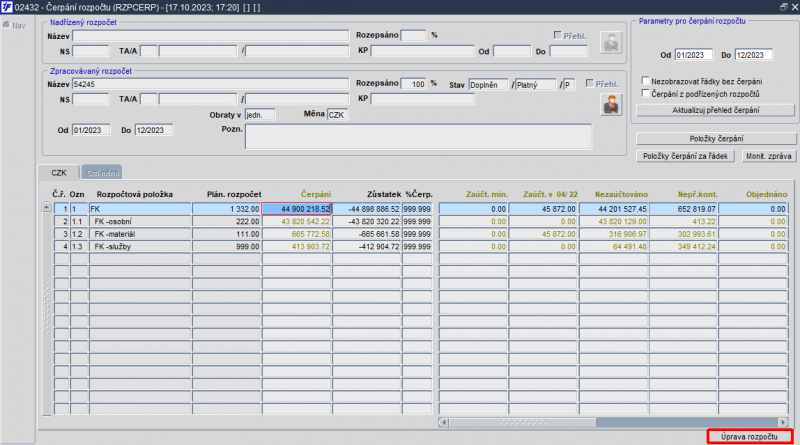
Task: Switch to the Cizí měna tab
Action: [x=103, y=173]
